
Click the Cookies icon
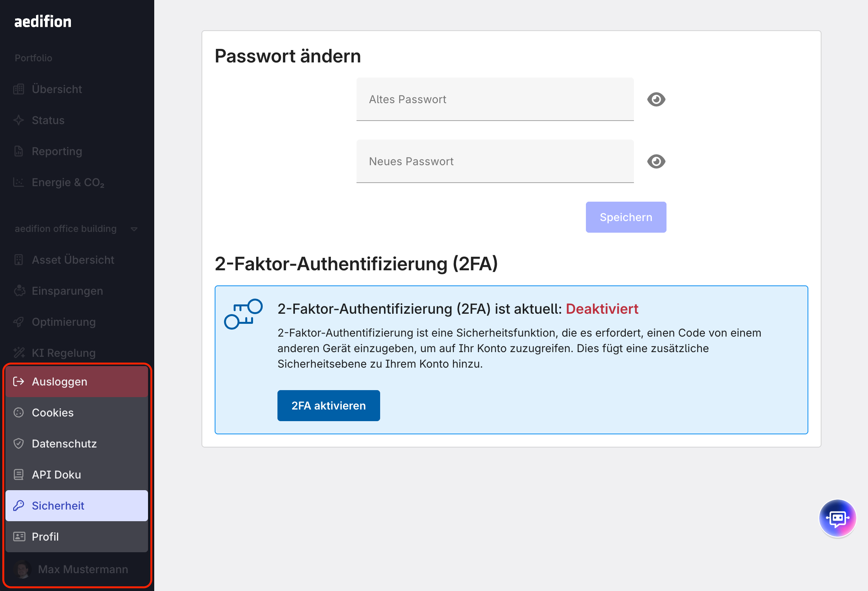coord(19,413)
